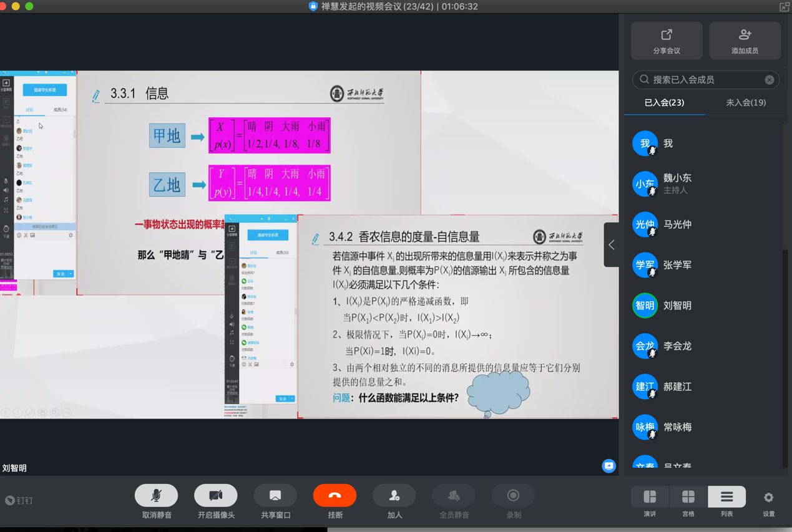Select the 未入会(19) tab

pos(746,102)
